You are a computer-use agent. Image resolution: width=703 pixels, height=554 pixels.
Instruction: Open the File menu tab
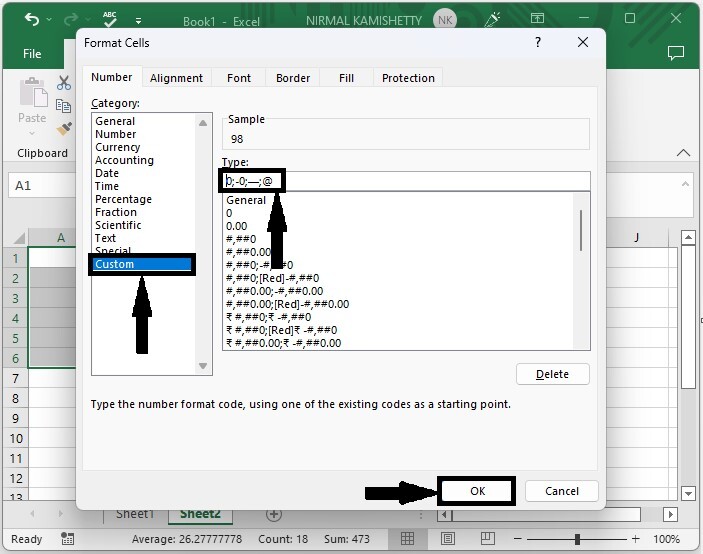(x=32, y=54)
